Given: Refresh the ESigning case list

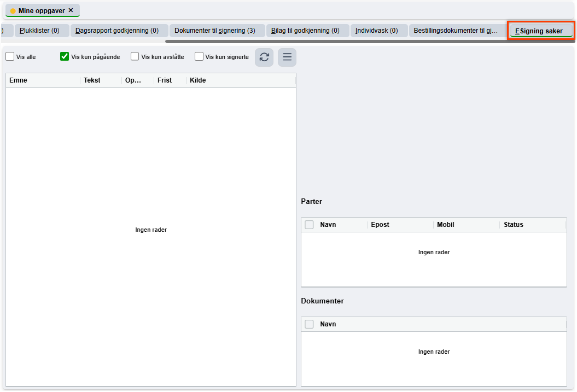Looking at the screenshot, I should pos(264,57).
